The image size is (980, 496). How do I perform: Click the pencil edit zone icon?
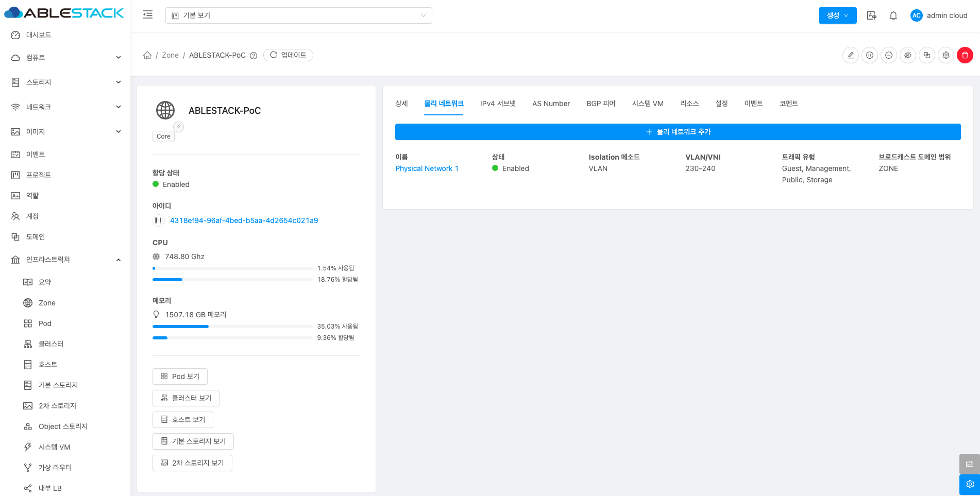click(x=851, y=55)
